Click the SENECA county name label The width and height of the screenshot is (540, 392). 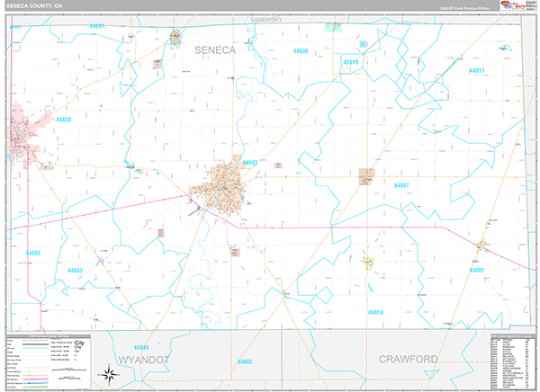click(215, 50)
